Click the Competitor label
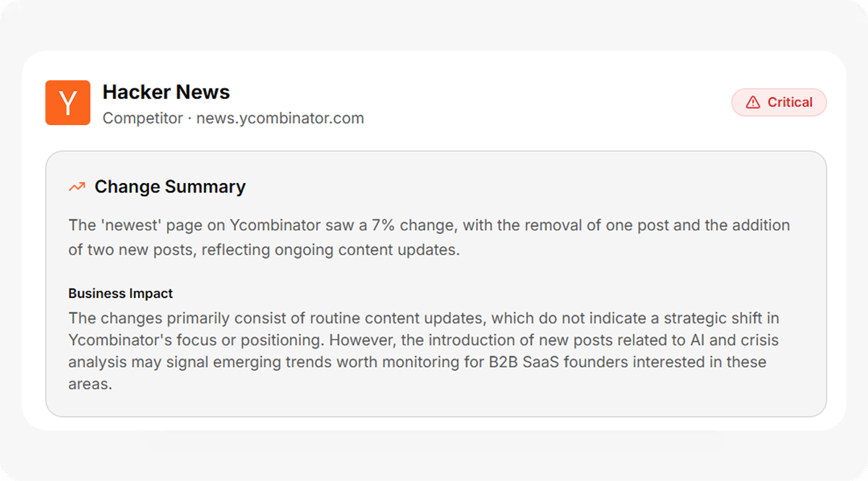 click(142, 118)
